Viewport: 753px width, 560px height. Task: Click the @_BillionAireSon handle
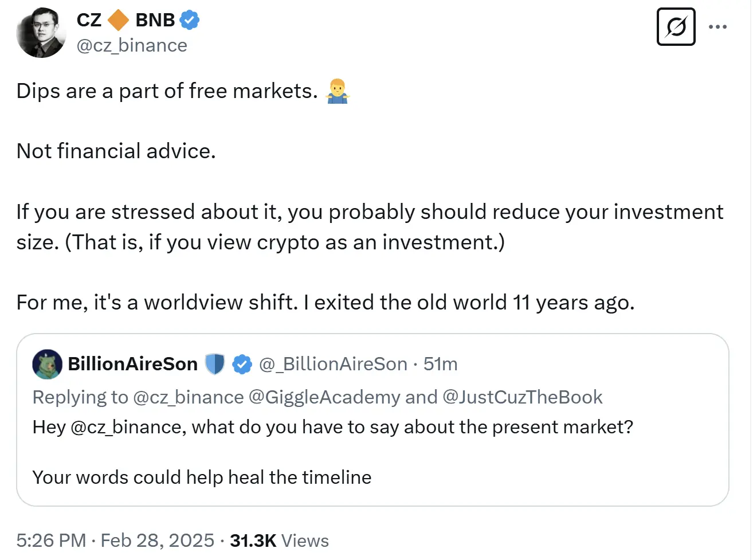tap(333, 364)
